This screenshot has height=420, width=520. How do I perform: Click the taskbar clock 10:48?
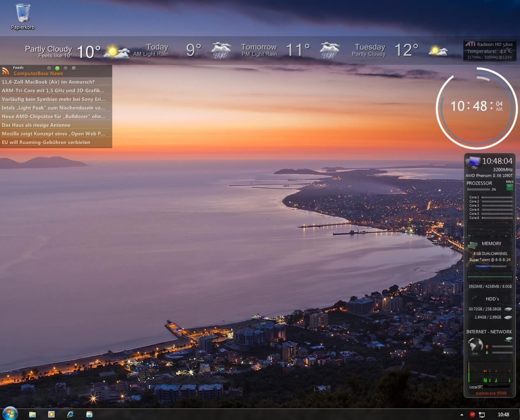pos(503,415)
